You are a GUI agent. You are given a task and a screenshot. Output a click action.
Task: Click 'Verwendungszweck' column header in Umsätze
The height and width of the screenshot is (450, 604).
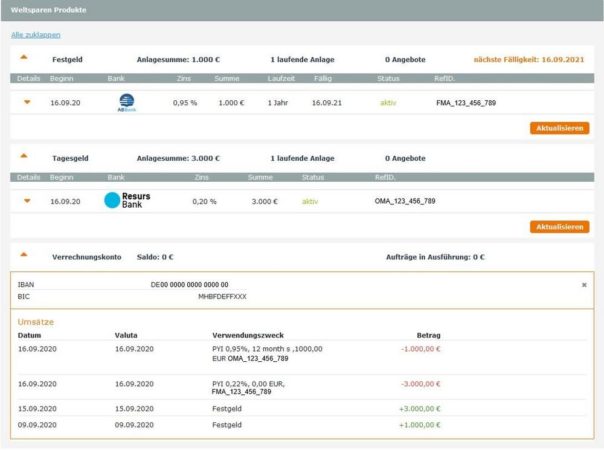248,335
